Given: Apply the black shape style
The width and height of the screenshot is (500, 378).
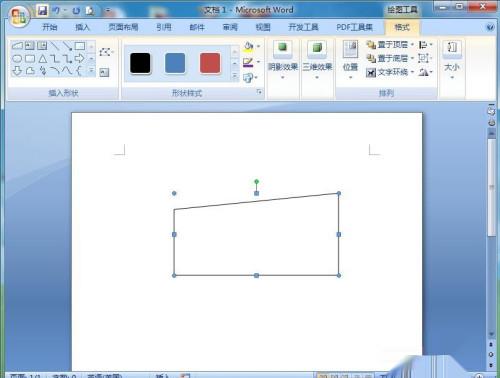Looking at the screenshot, I should [x=140, y=63].
